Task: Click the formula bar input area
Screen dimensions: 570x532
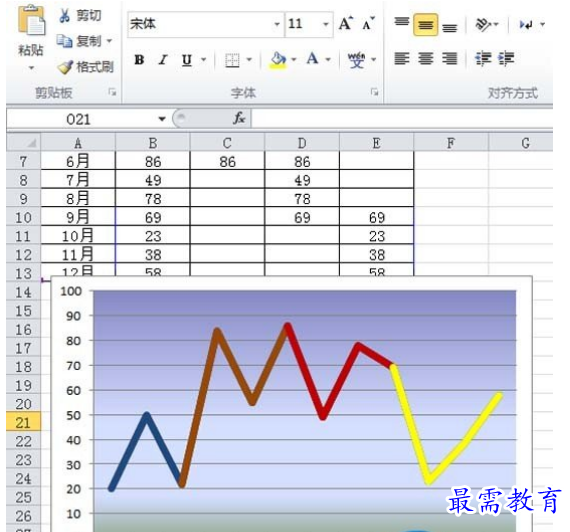Action: click(402, 119)
